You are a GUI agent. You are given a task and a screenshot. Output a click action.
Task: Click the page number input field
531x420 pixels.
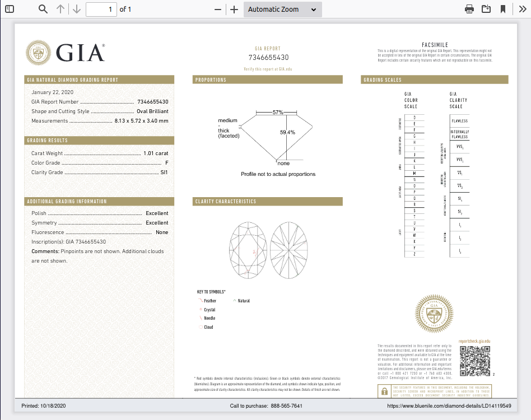[101, 10]
